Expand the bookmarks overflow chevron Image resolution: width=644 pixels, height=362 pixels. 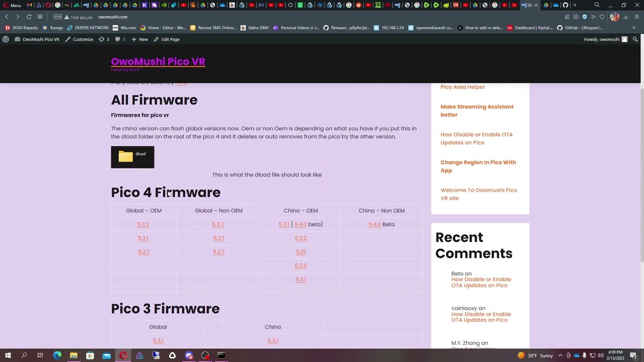point(633,28)
